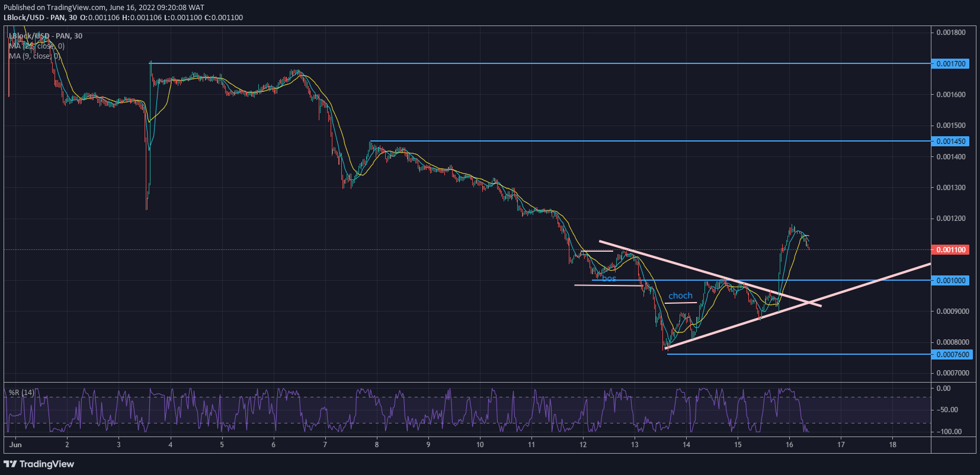Click the %R (14) indicator label
980x475 pixels.
point(21,393)
